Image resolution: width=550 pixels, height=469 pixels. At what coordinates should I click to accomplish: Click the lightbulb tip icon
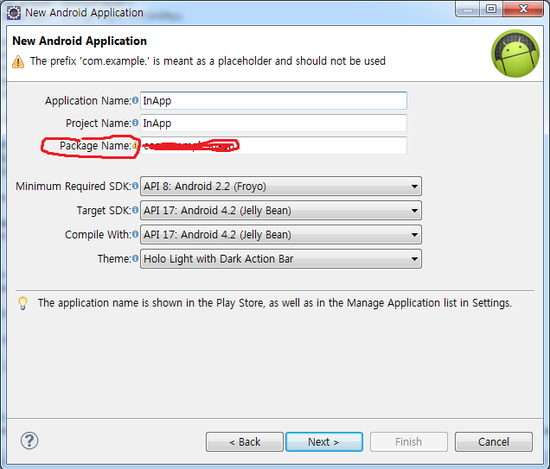(x=23, y=303)
